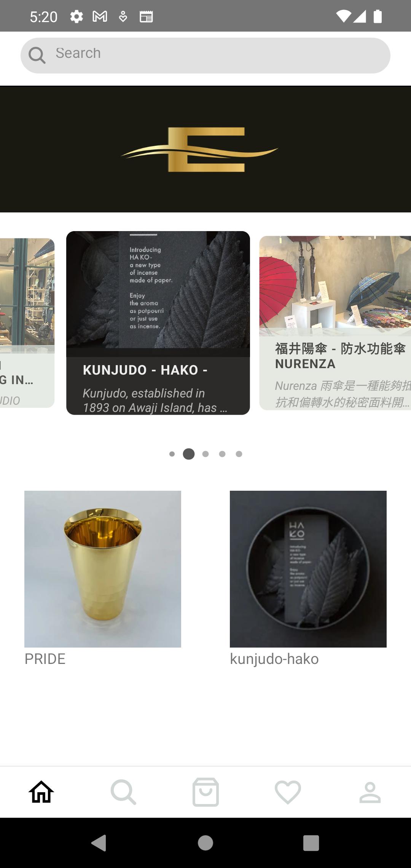Tap the magnifier icon in search bar
The image size is (411, 868).
37,56
